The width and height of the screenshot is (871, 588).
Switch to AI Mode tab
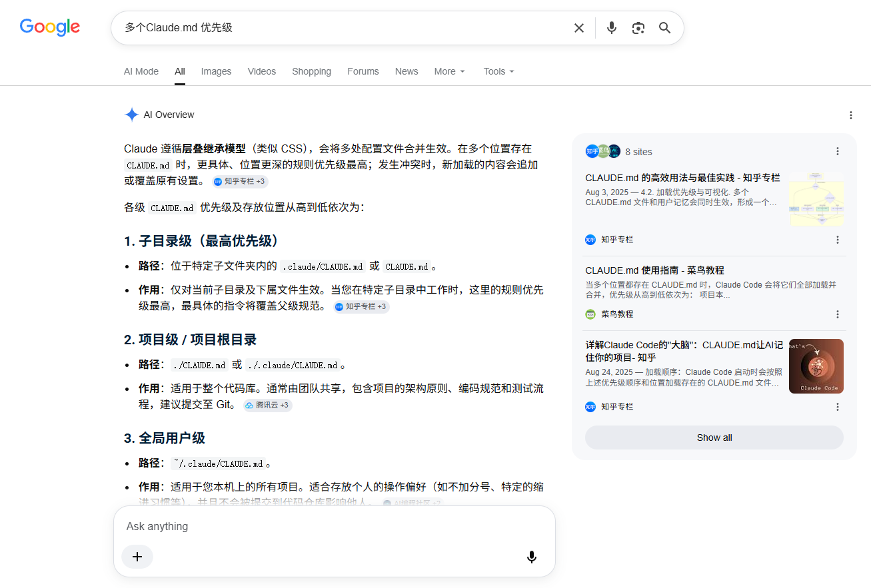coord(141,71)
